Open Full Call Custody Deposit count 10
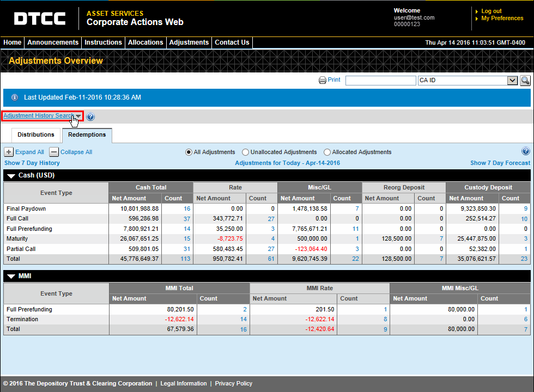 524,219
